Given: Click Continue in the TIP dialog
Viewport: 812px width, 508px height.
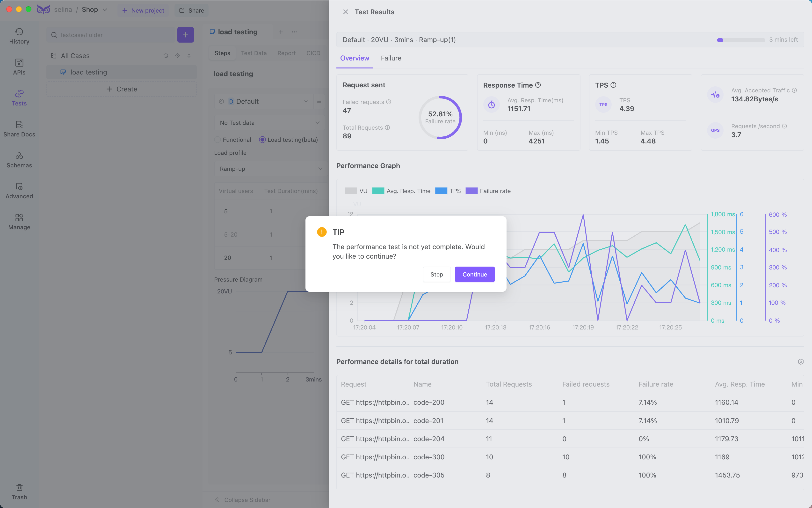Looking at the screenshot, I should click(x=475, y=275).
